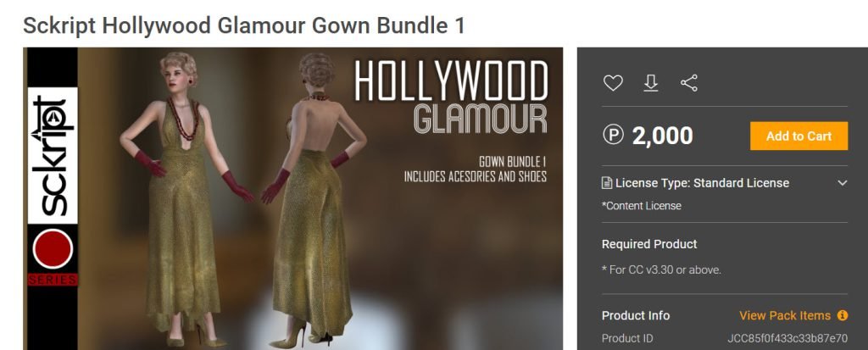The width and height of the screenshot is (868, 350).
Task: Click the vertical Sckript logo on the banner
Action: click(x=53, y=156)
